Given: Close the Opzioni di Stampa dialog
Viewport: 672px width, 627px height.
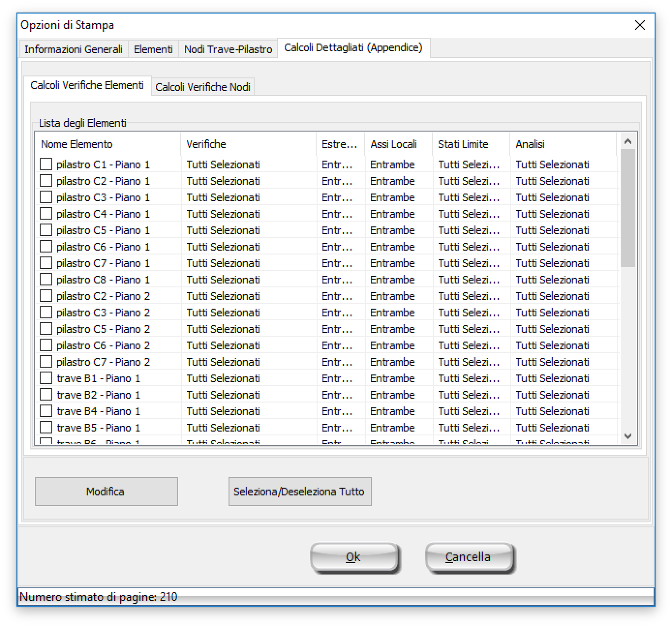Looking at the screenshot, I should click(640, 25).
